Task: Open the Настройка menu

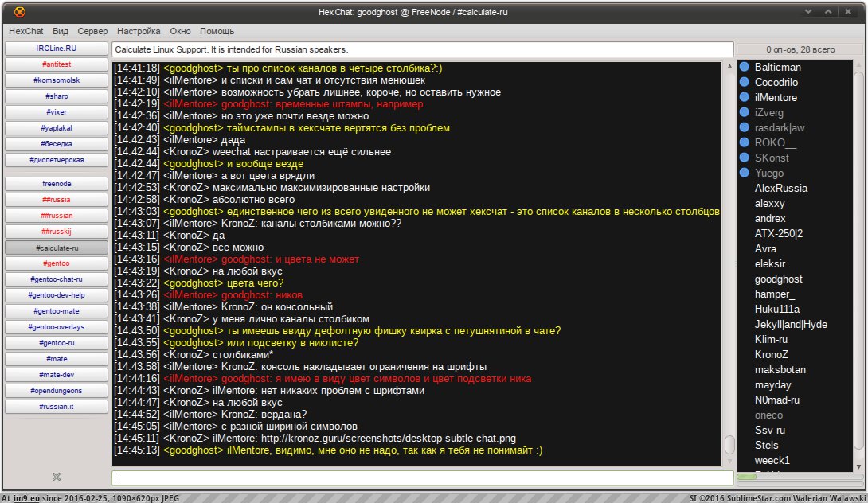Action: [139, 32]
